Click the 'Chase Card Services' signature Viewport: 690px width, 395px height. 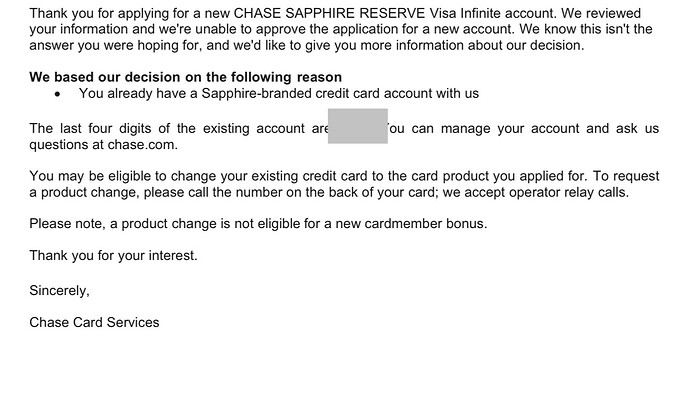(94, 322)
